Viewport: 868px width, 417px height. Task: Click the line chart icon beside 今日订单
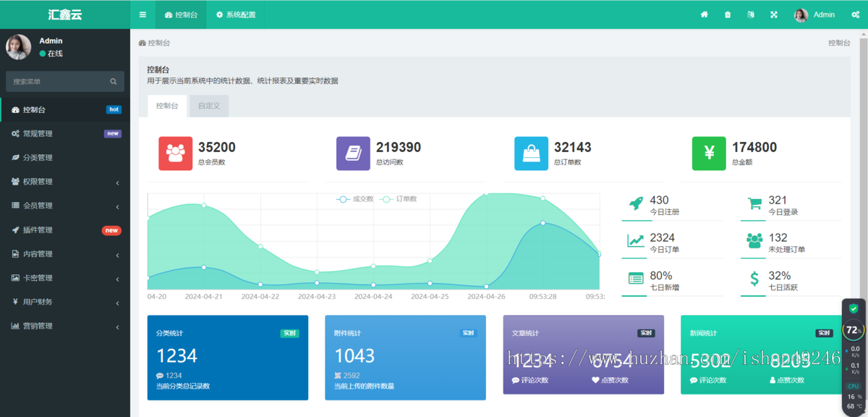pos(636,241)
